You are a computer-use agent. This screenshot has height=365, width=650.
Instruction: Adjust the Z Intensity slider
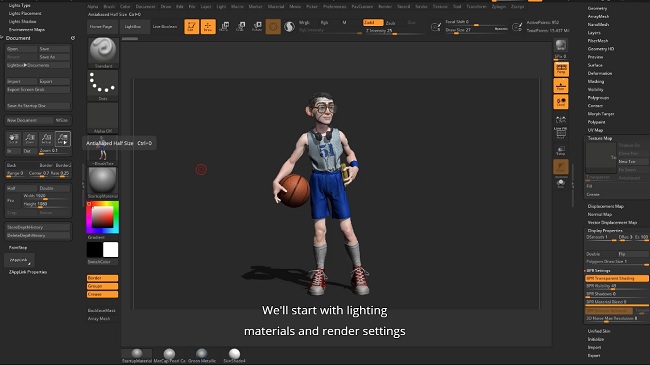[x=394, y=31]
